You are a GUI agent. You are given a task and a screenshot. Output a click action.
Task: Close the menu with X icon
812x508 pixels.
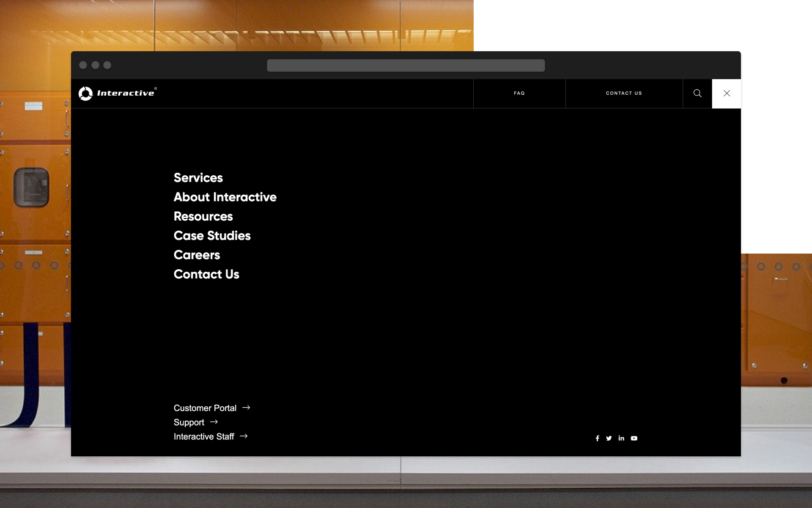(727, 93)
